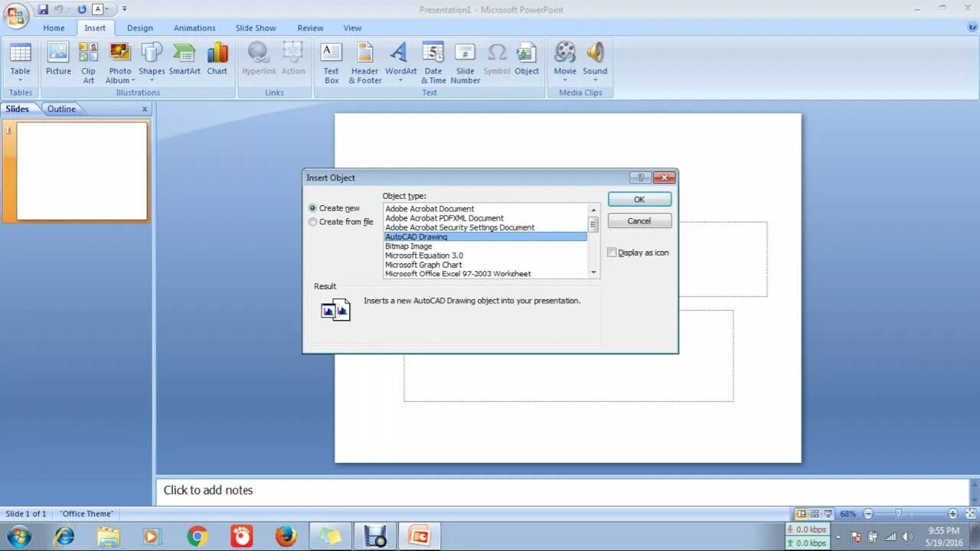Insert a Text Box
The width and height of the screenshot is (980, 551).
(332, 63)
